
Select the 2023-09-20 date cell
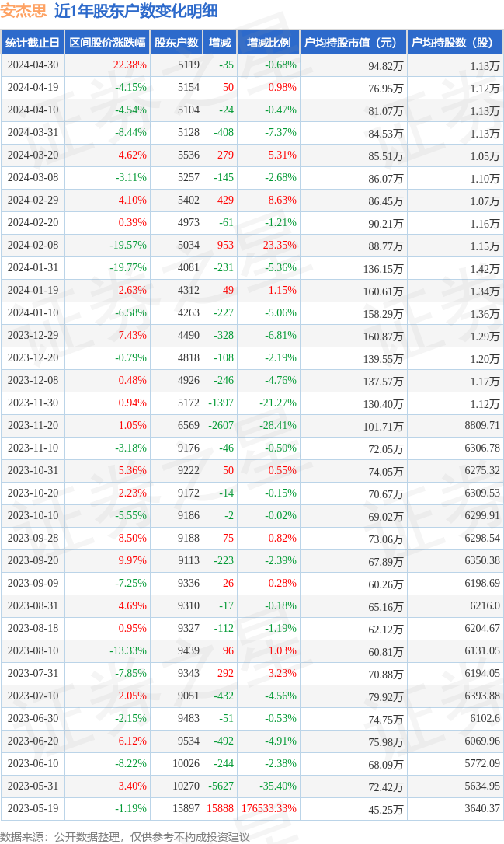tap(33, 561)
